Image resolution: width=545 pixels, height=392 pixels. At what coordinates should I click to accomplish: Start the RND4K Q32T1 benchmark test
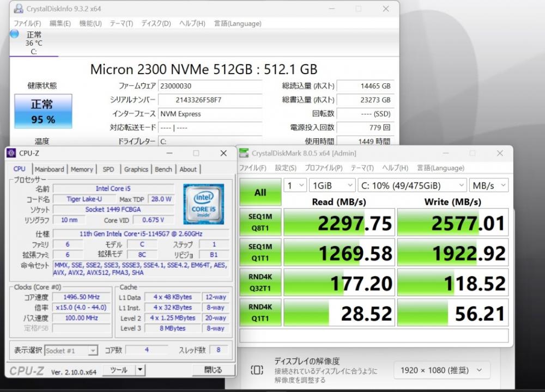pyautogui.click(x=261, y=282)
